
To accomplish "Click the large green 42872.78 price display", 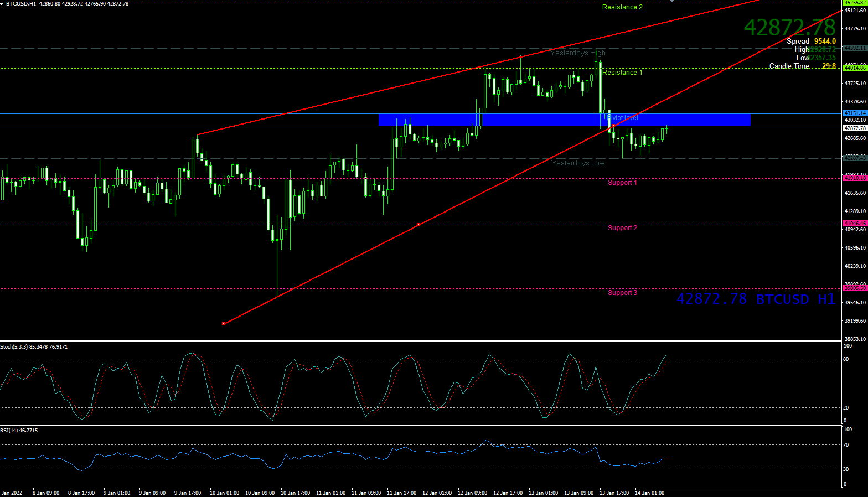I will pyautogui.click(x=789, y=27).
